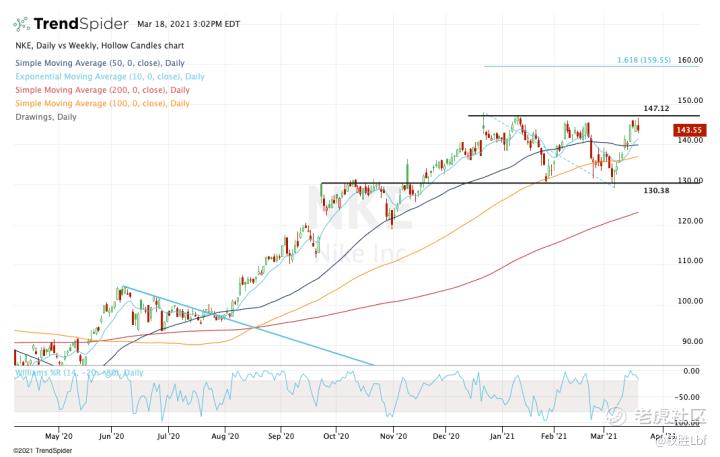This screenshot has height=457, width=720.
Task: Click the TrendSpider brand name text
Action: (81, 24)
